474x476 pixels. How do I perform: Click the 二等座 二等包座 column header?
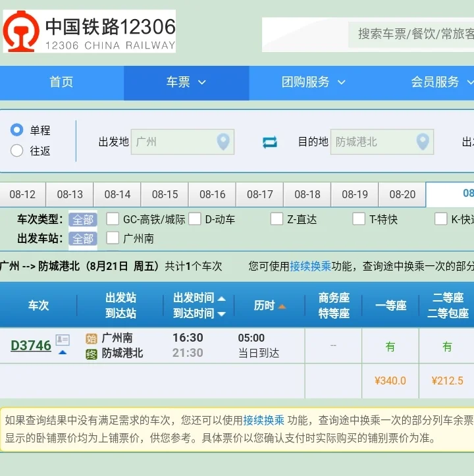pos(448,305)
